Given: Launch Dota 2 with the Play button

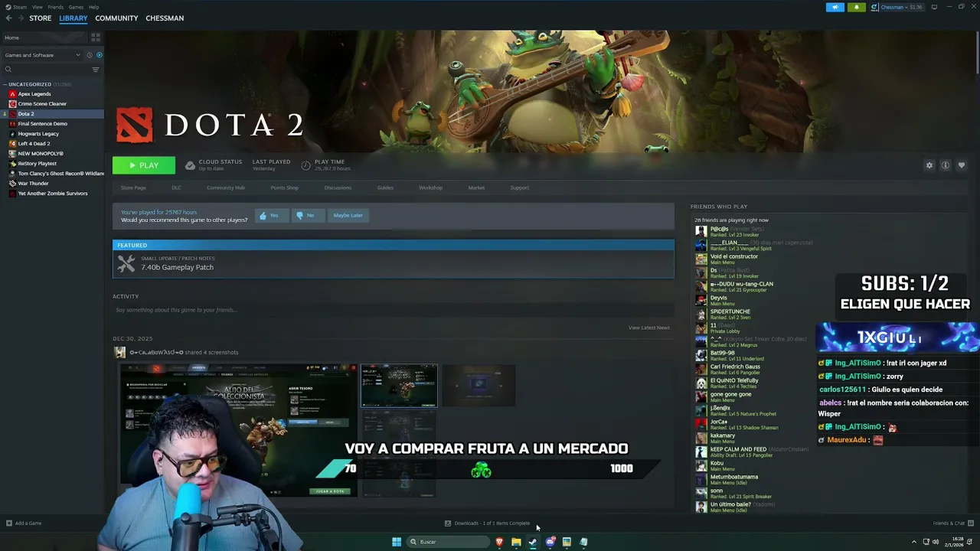Looking at the screenshot, I should (144, 165).
